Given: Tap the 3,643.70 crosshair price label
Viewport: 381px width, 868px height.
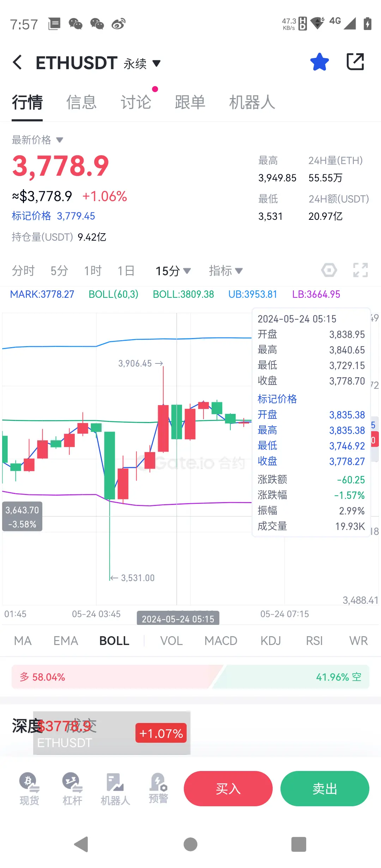Looking at the screenshot, I should click(22, 517).
